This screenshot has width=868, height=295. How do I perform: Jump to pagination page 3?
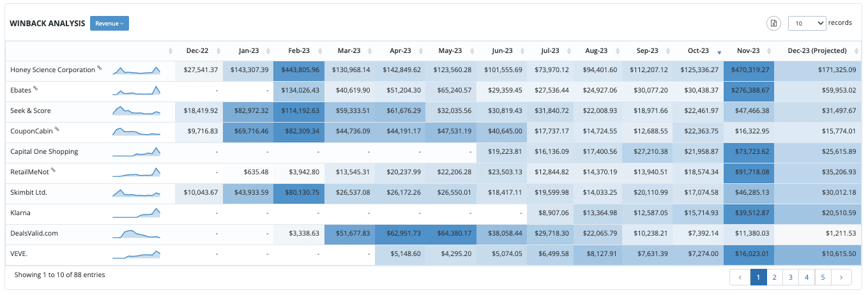pos(791,277)
